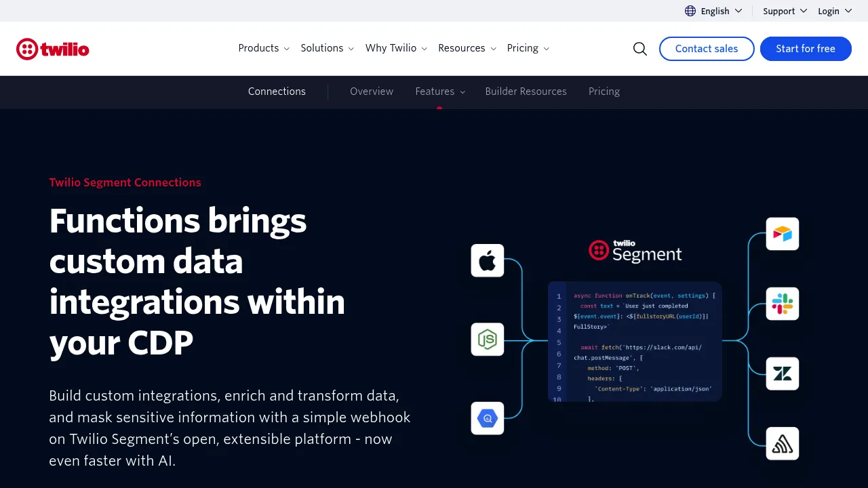Click the Google BigQuery hexagon tile

point(488,418)
